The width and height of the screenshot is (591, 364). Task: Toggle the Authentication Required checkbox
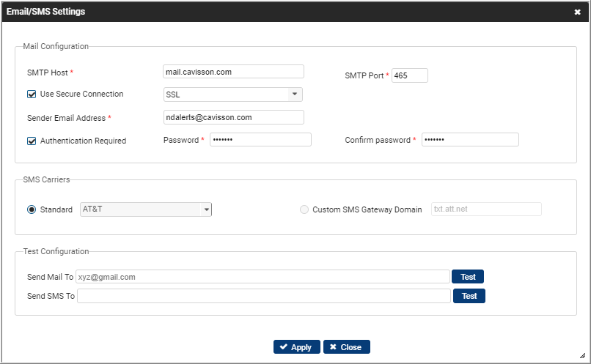tap(32, 141)
